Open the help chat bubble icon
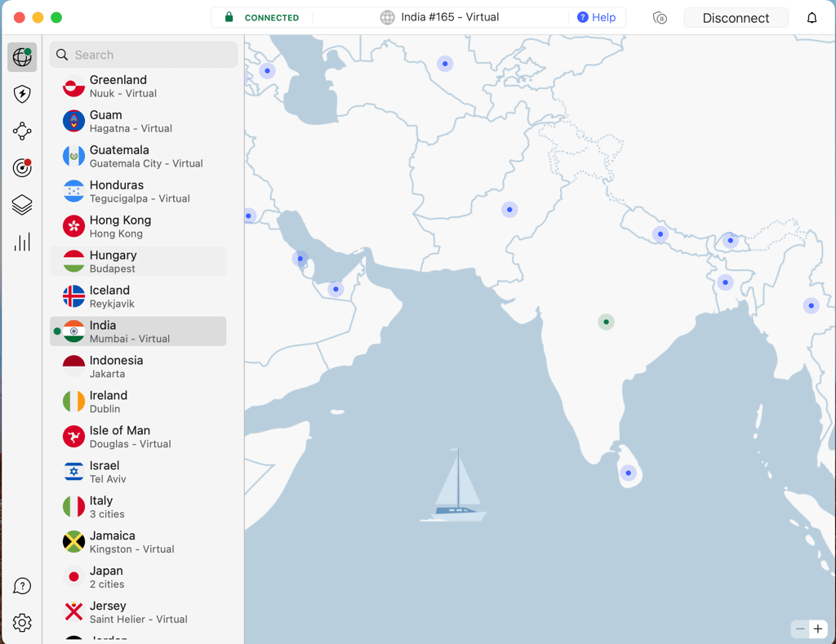This screenshot has height=644, width=836. (22, 586)
